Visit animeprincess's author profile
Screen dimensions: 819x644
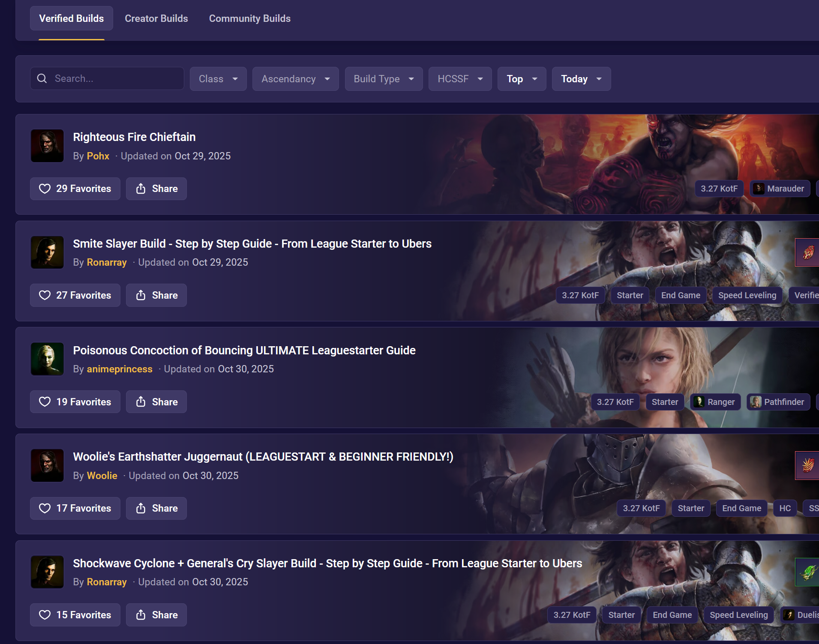tap(120, 369)
